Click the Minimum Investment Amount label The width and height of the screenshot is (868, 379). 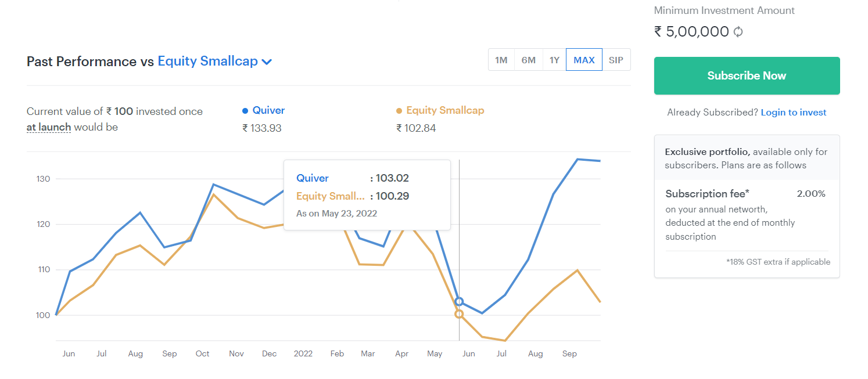tap(724, 10)
